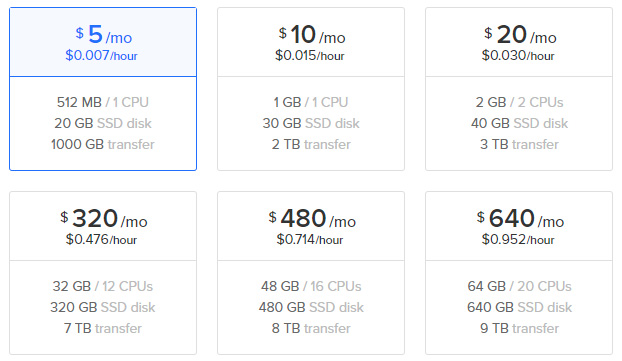Click the 9 TB transfer line
The image size is (622, 361).
pos(519,328)
